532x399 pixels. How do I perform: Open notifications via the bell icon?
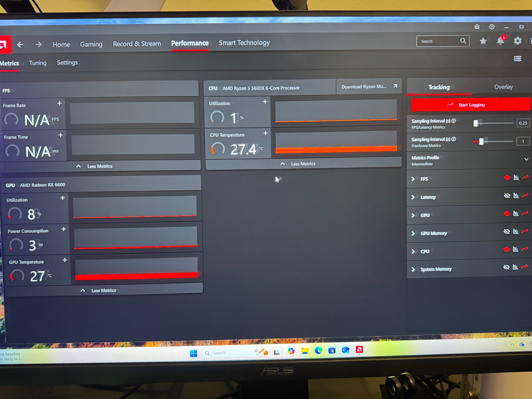500,41
